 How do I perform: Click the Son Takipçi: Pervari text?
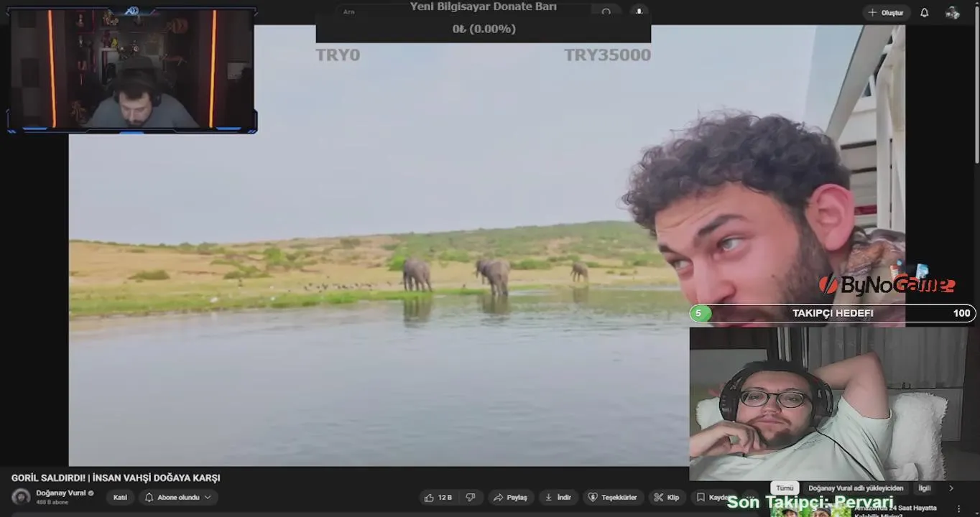click(810, 502)
